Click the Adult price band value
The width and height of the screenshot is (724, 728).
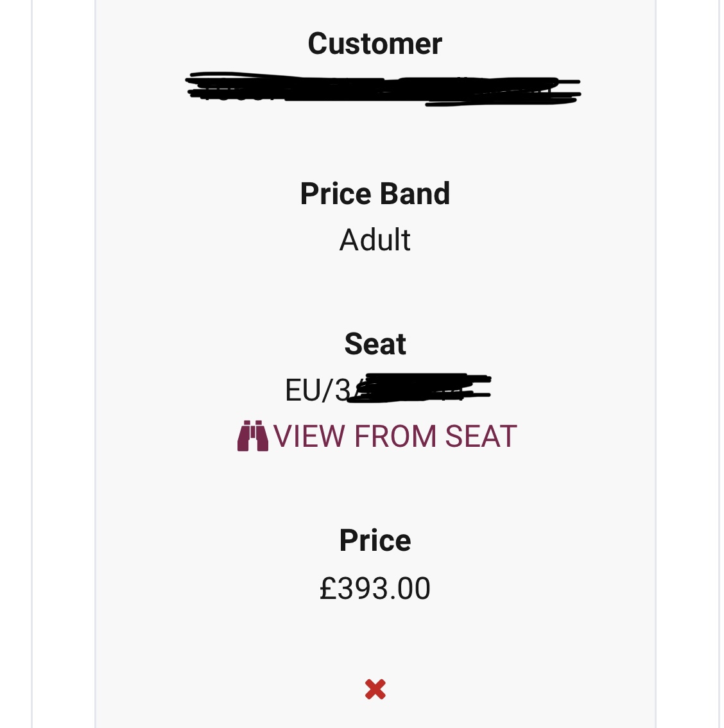(x=375, y=240)
